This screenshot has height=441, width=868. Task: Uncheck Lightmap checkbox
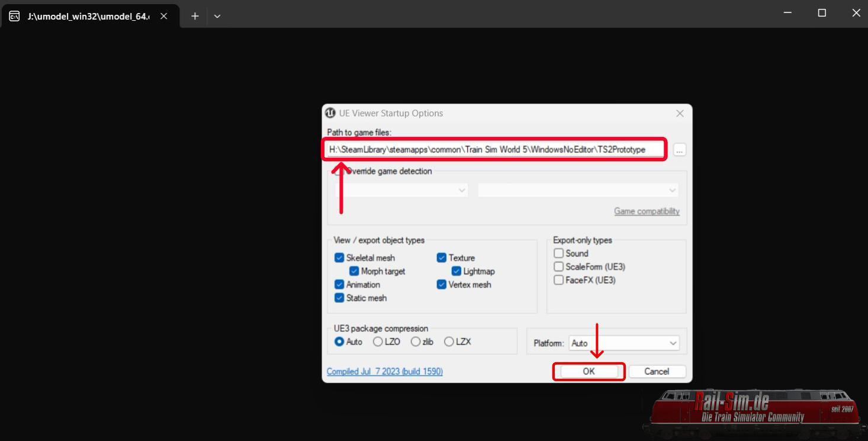click(456, 271)
